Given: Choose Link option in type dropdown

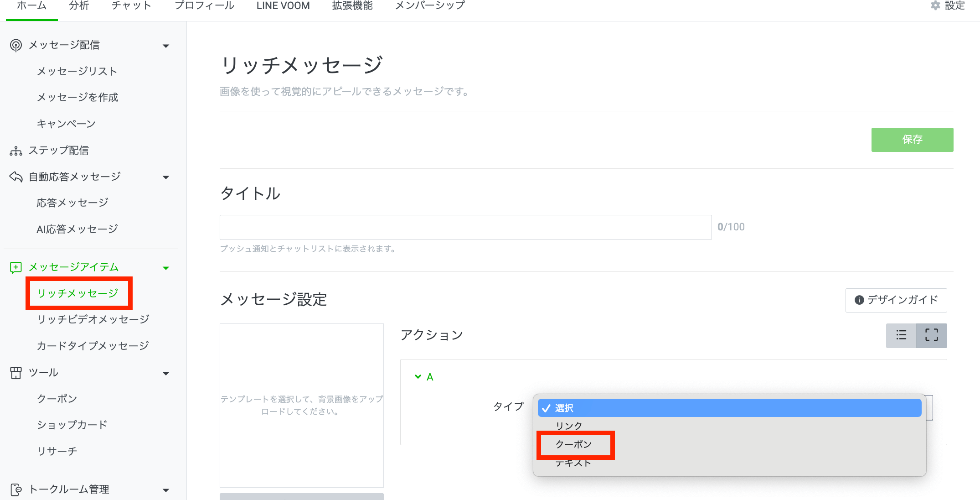Looking at the screenshot, I should (569, 426).
